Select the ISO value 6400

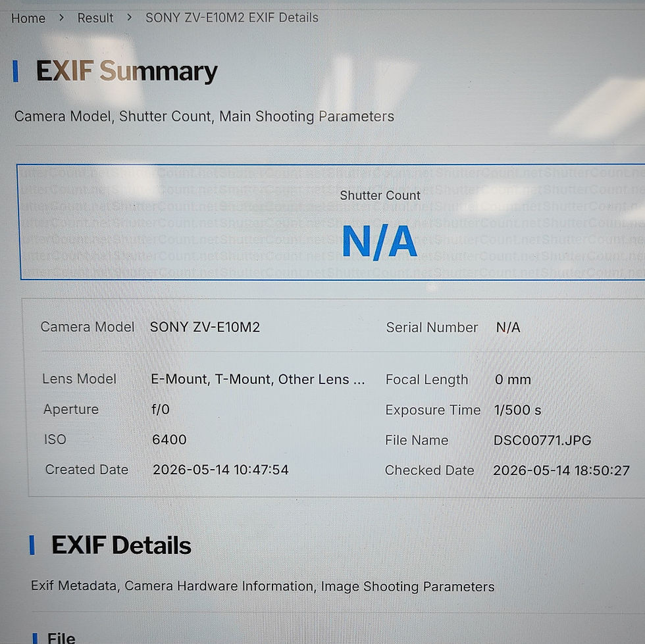coord(169,439)
